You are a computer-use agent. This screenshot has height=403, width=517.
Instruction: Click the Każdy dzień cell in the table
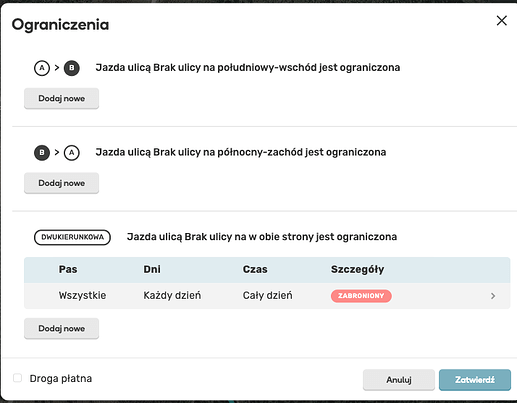click(172, 296)
